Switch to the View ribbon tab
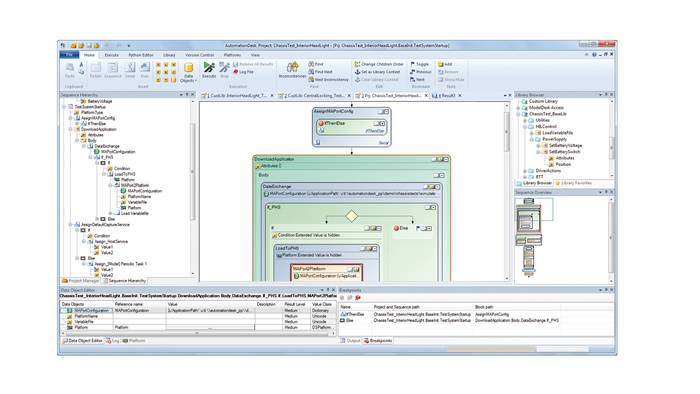700x394 pixels. tap(255, 55)
